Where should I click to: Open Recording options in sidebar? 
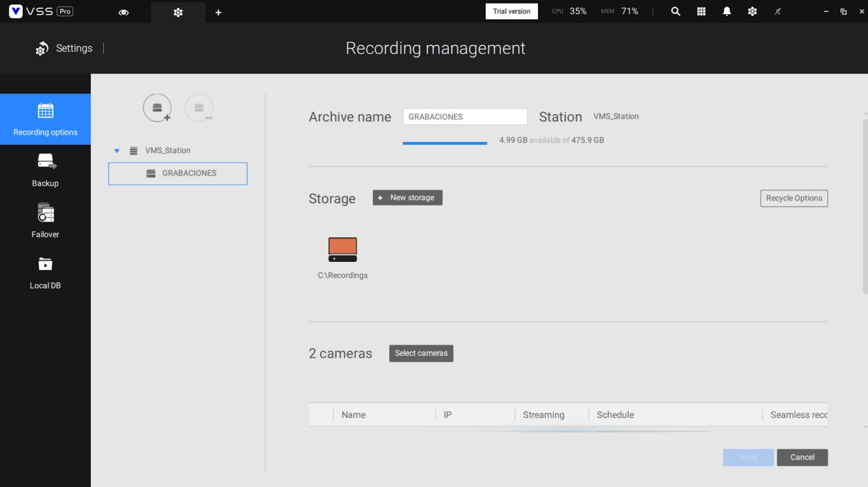[46, 119]
